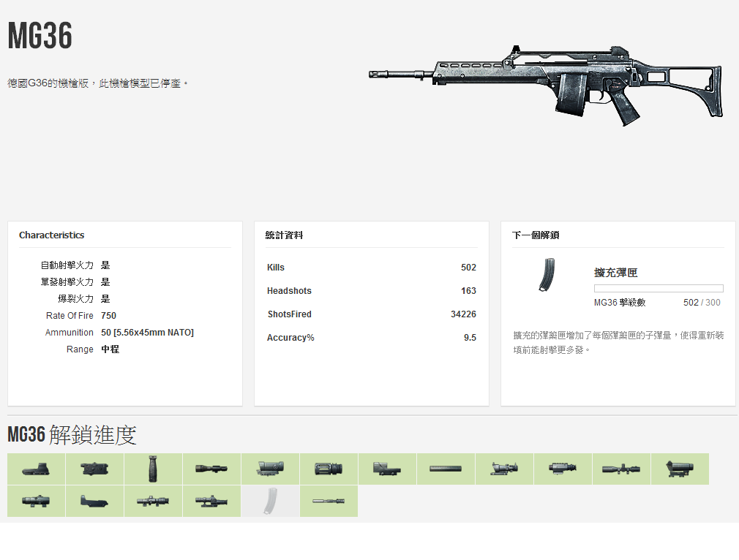Click the magazine icon in the 下一個解鎖 panel
Viewport: 739px width, 560px height.
546,275
